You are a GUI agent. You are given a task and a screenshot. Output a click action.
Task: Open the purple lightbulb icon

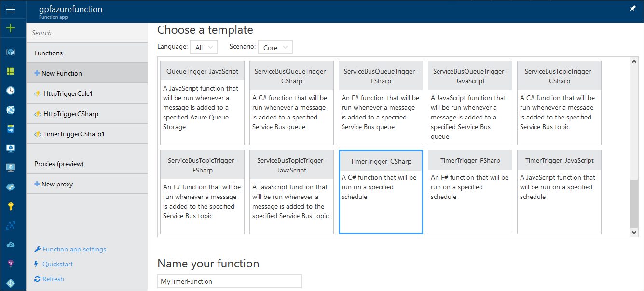(x=10, y=264)
